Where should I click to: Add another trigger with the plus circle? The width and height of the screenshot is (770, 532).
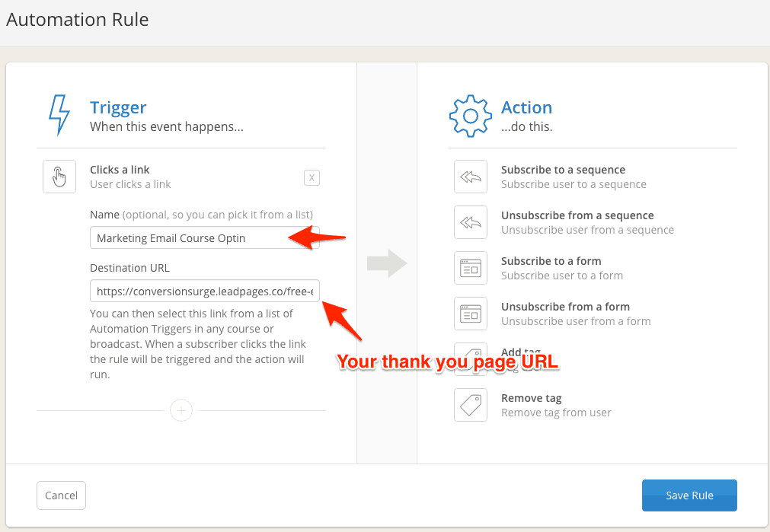tap(181, 410)
